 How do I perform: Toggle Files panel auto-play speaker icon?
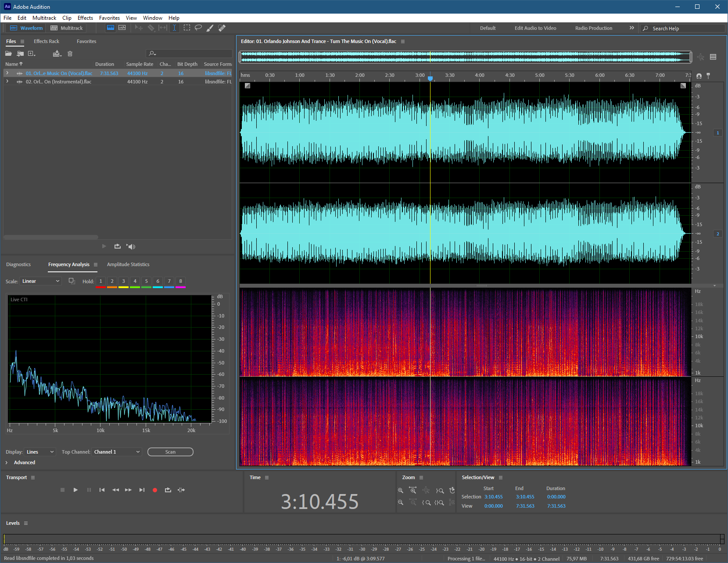(x=131, y=246)
